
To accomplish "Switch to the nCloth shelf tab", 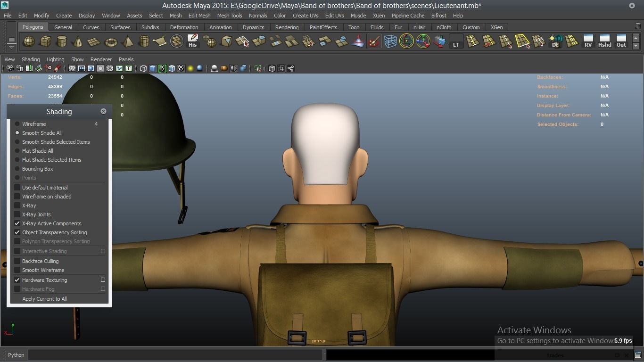I will 444,27.
